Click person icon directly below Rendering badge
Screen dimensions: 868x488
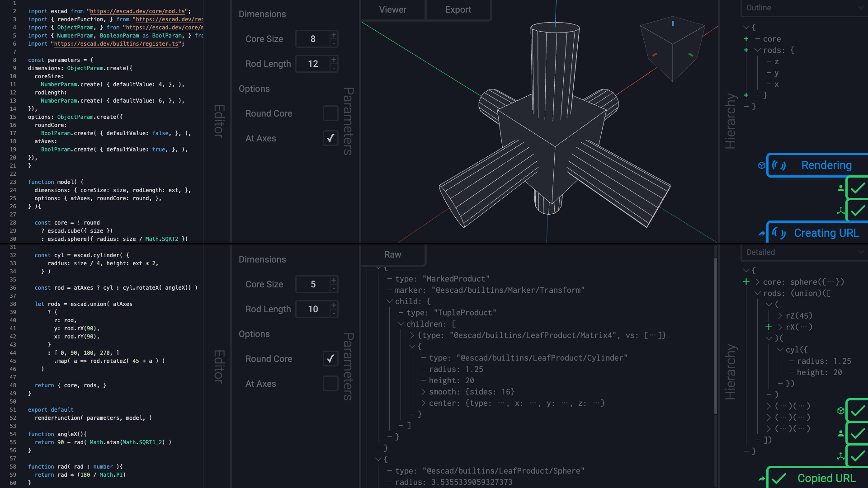click(x=840, y=188)
